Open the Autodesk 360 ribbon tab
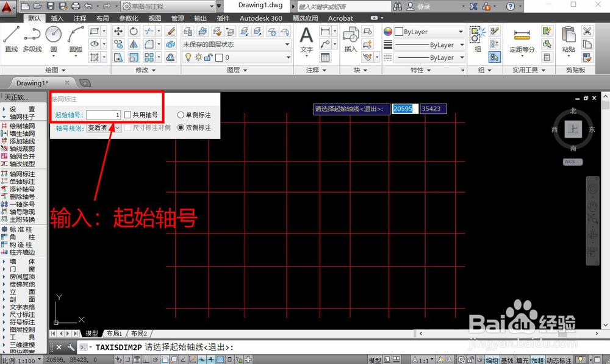This screenshot has width=610, height=364. (x=260, y=18)
